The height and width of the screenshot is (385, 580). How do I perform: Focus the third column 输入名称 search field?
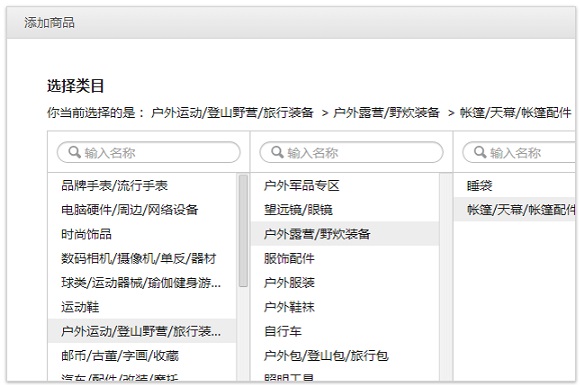click(519, 152)
